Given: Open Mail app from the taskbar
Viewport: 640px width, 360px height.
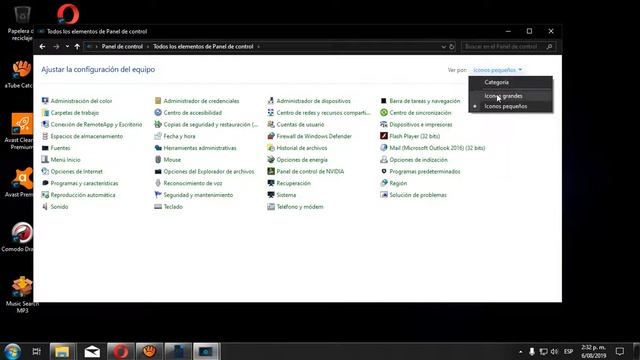Looking at the screenshot, I should (x=92, y=351).
